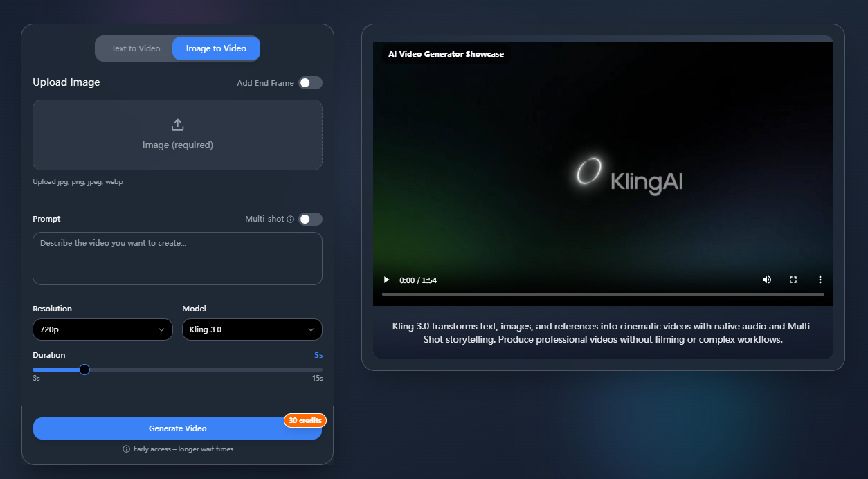Play the showcase video

(386, 280)
